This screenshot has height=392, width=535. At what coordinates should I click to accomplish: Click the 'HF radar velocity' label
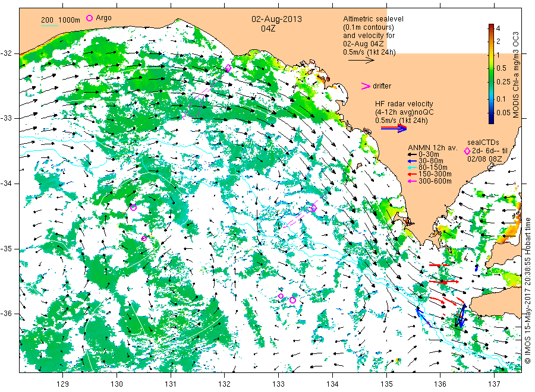point(404,103)
